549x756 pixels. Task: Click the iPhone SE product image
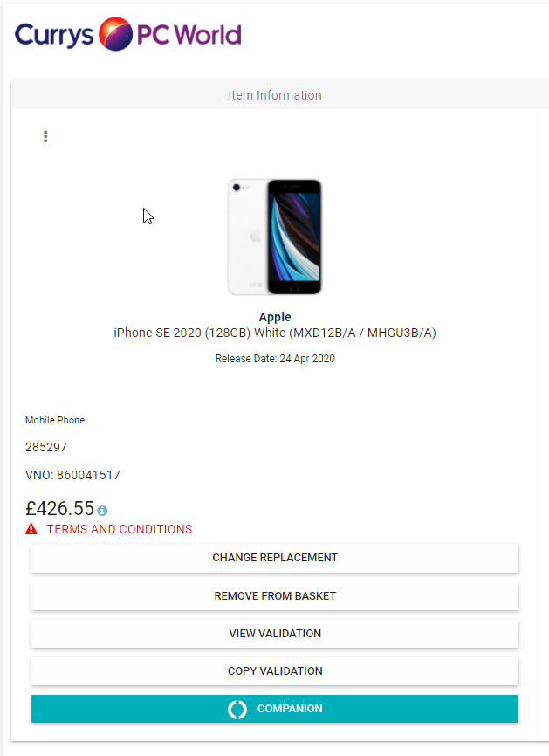275,237
